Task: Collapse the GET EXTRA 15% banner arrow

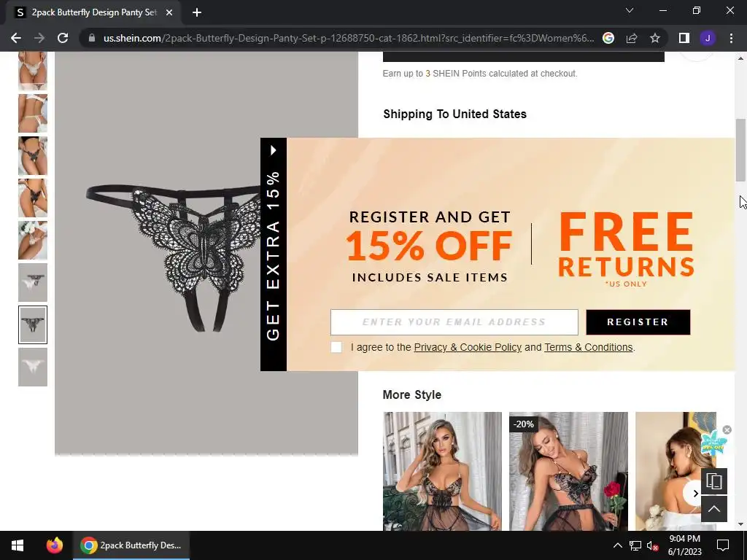Action: pyautogui.click(x=274, y=150)
